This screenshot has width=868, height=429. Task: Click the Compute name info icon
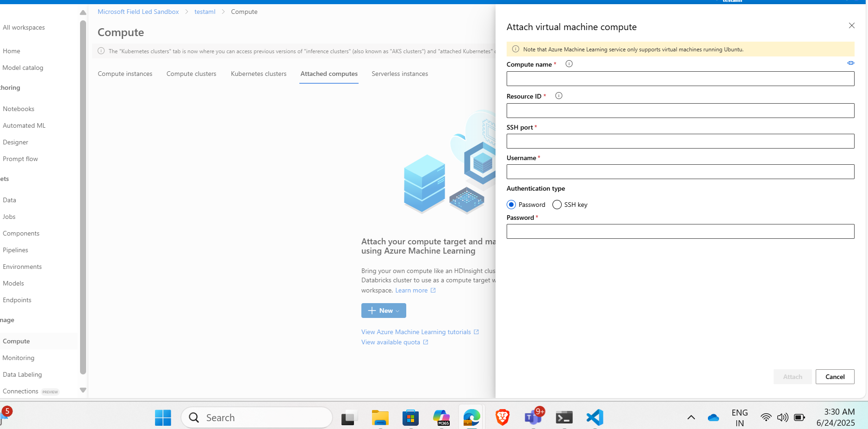[569, 64]
